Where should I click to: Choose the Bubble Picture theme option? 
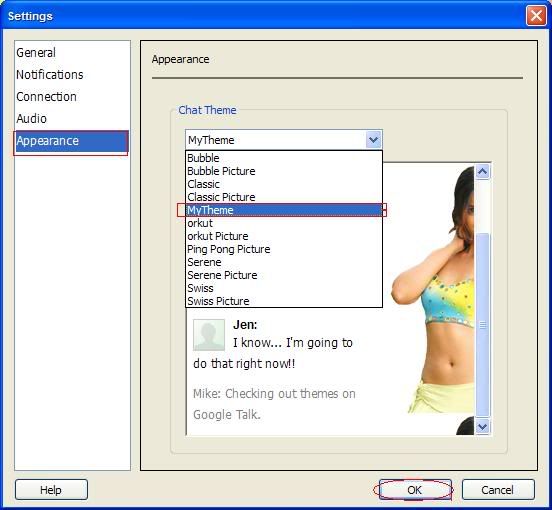click(x=284, y=171)
